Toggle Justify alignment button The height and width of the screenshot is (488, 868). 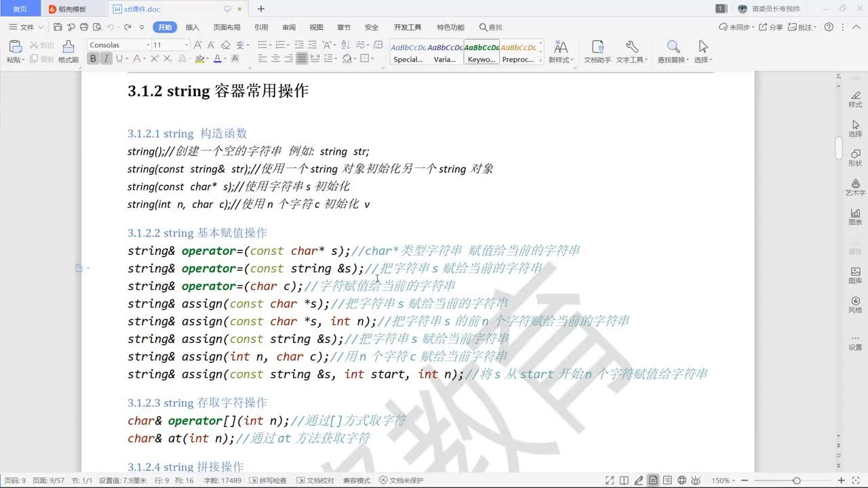coord(302,59)
